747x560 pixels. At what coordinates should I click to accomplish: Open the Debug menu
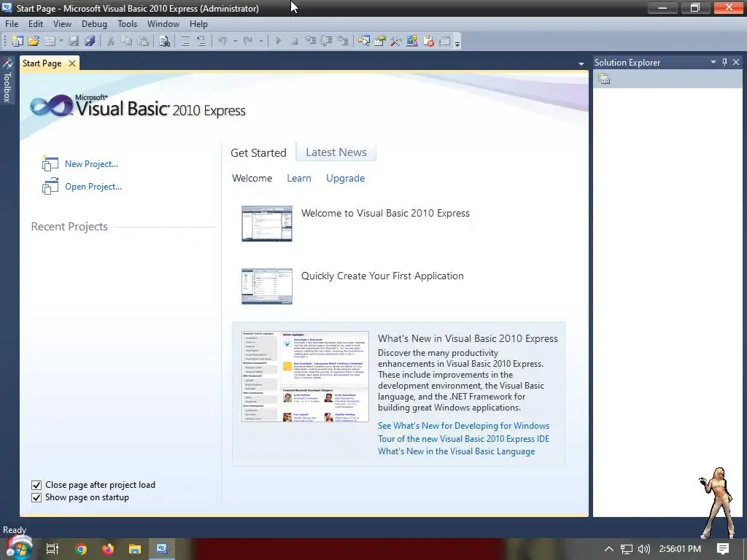pyautogui.click(x=94, y=24)
